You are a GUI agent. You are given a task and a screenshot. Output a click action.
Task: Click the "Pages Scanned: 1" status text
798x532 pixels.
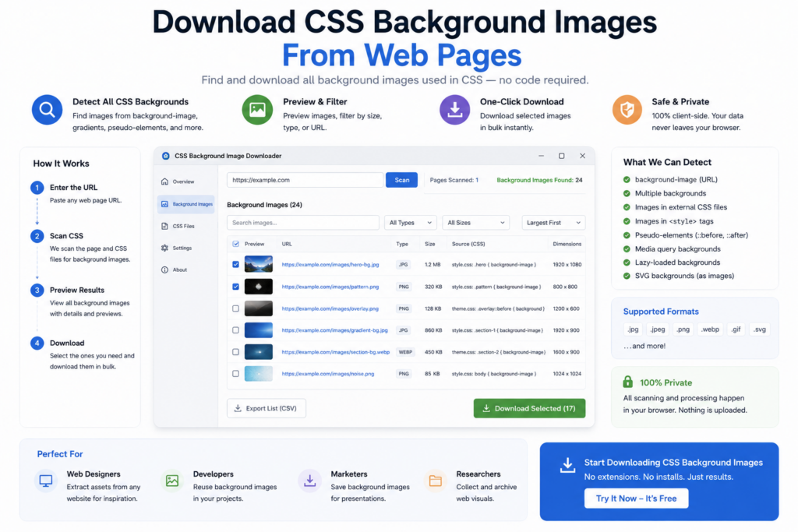click(454, 180)
